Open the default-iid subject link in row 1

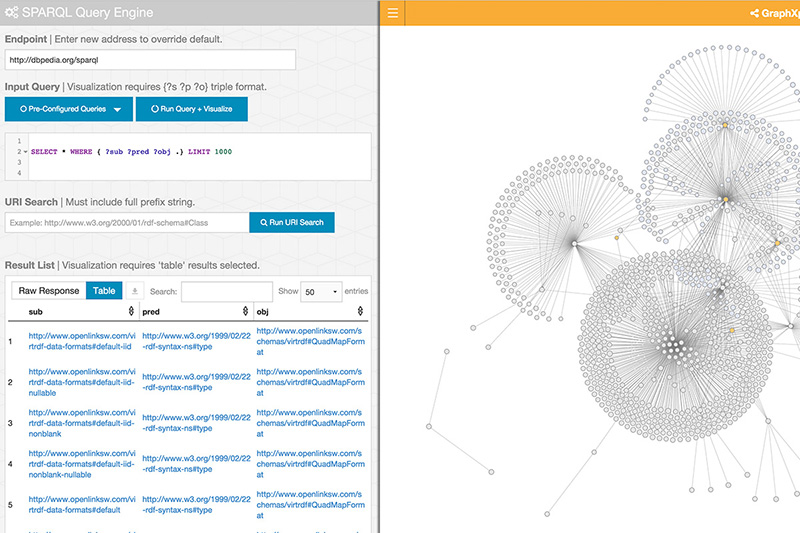[x=80, y=341]
